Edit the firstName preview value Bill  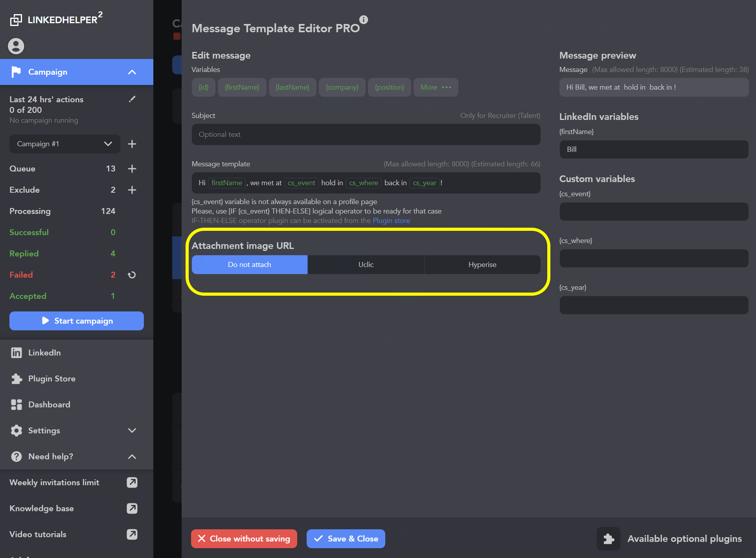point(654,149)
